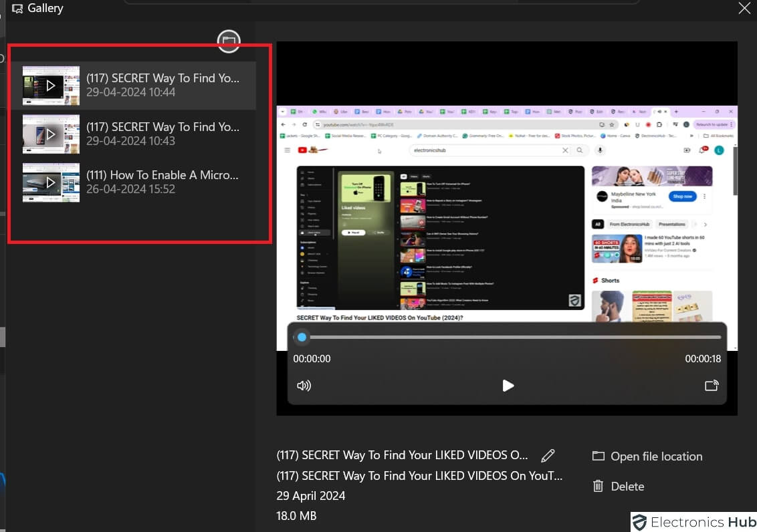Image resolution: width=757 pixels, height=532 pixels.
Task: Select the clip dated 29-04-2024 10:44
Action: pos(163,85)
